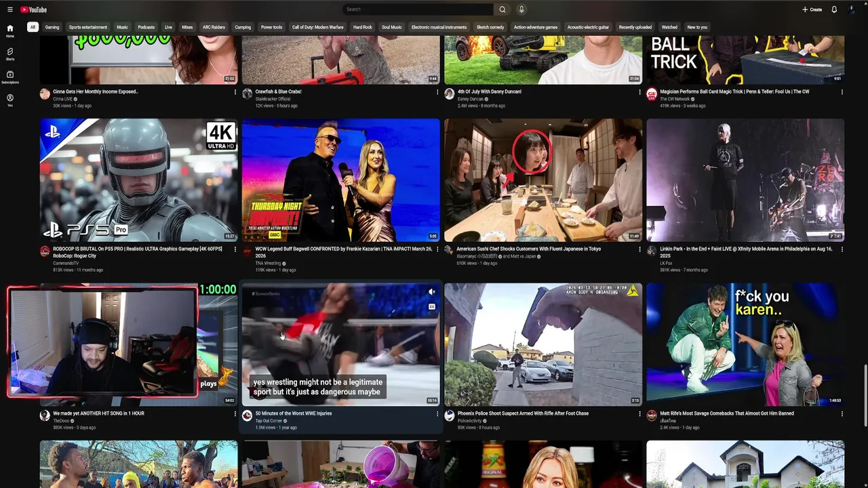Image resolution: width=868 pixels, height=488 pixels.
Task: Open the You page in the sidebar
Action: 9,100
